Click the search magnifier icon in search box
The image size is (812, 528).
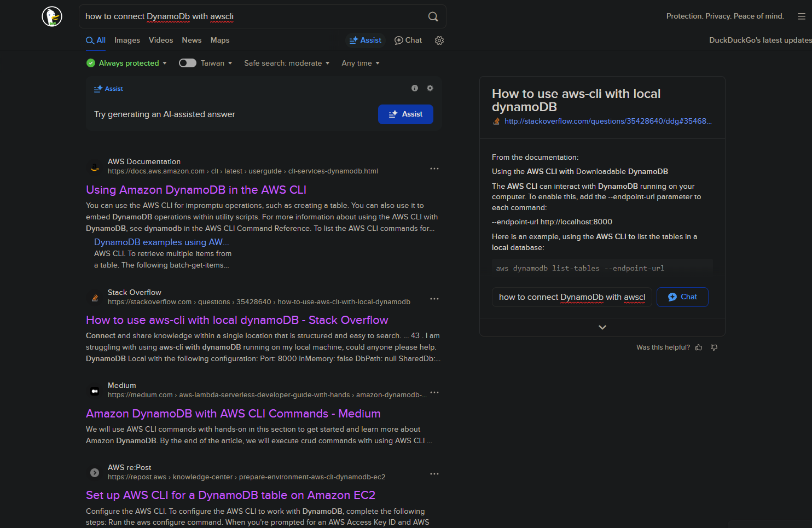[x=433, y=16]
